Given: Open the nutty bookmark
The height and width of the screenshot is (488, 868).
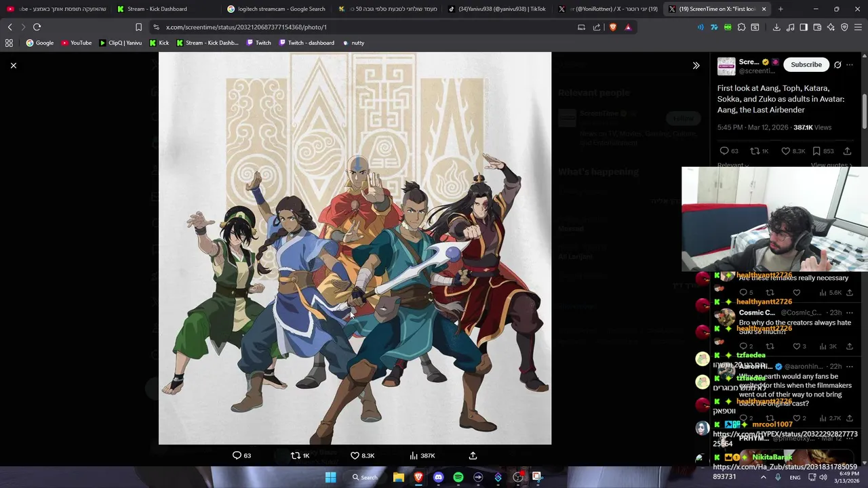Looking at the screenshot, I should click(x=353, y=43).
